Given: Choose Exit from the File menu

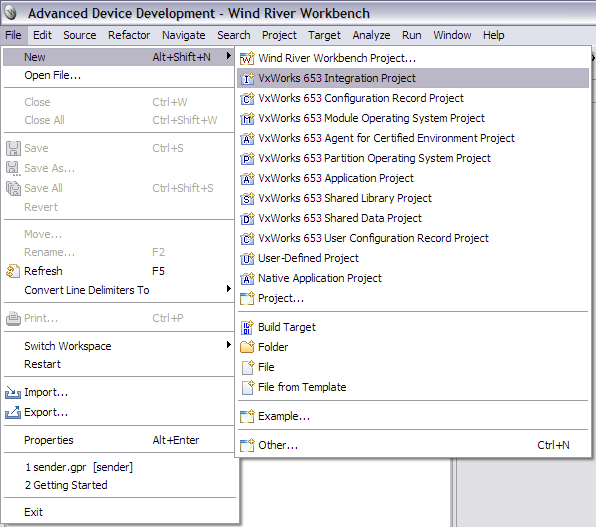Looking at the screenshot, I should (119, 513).
